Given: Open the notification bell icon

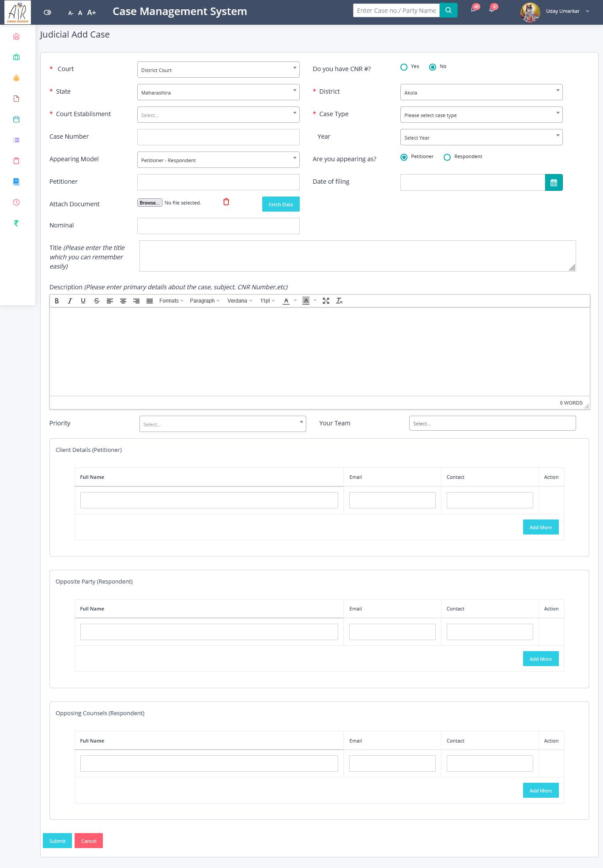Looking at the screenshot, I should pos(491,10).
